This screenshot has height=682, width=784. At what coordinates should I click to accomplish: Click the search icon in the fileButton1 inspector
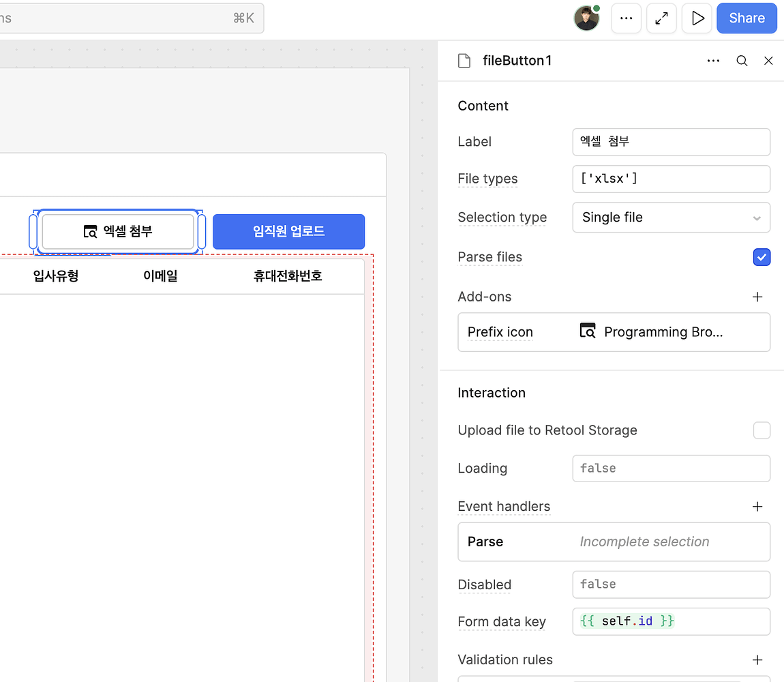(741, 61)
